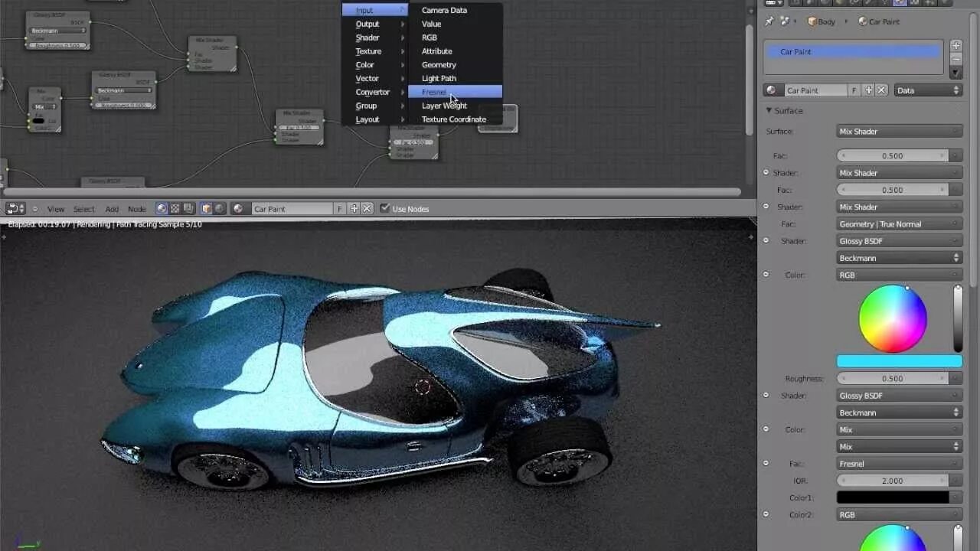Open the Color RGB input dropdown
This screenshot has width=980, height=551.
click(x=899, y=275)
